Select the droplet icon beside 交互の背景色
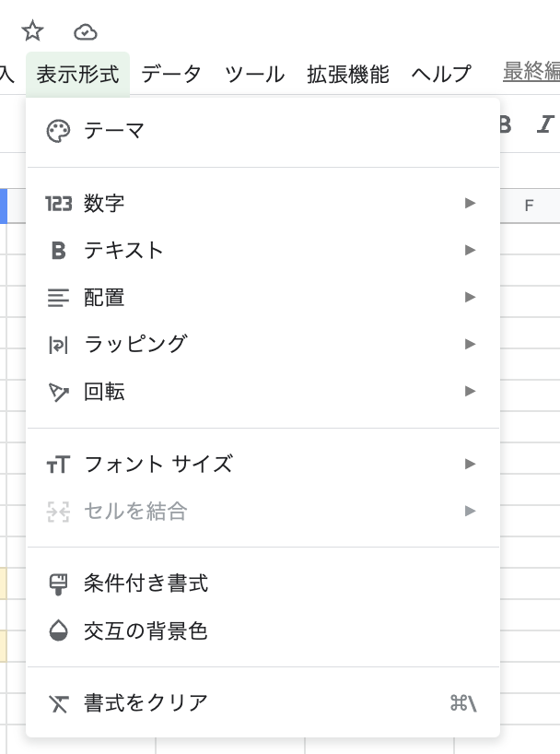 coord(58,631)
